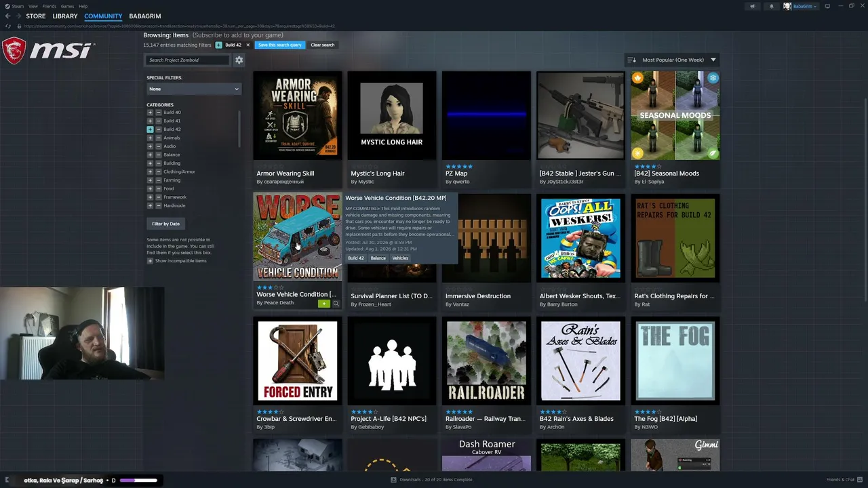The width and height of the screenshot is (868, 488).
Task: Open author link Peace Death
Action: (279, 303)
